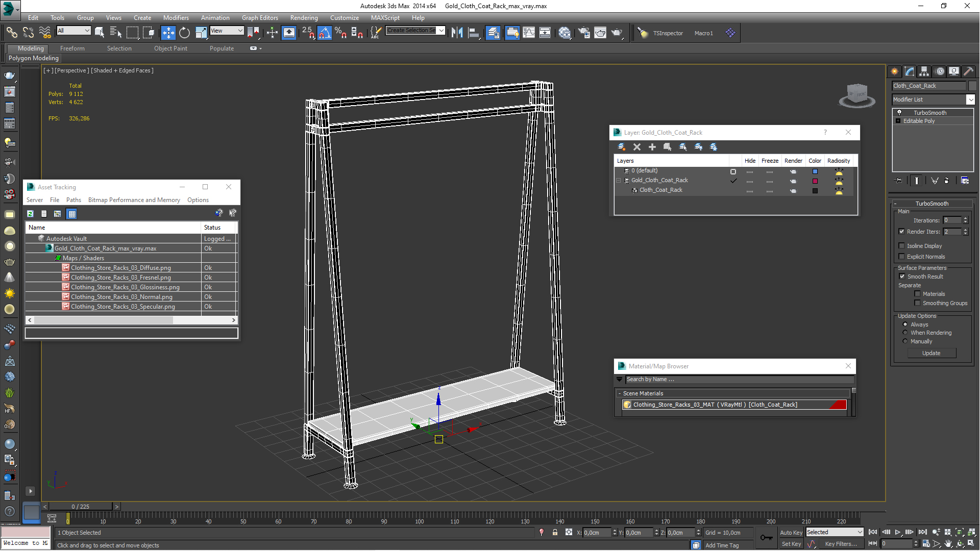This screenshot has width=980, height=551.
Task: Open the Rendering menu
Action: click(302, 17)
